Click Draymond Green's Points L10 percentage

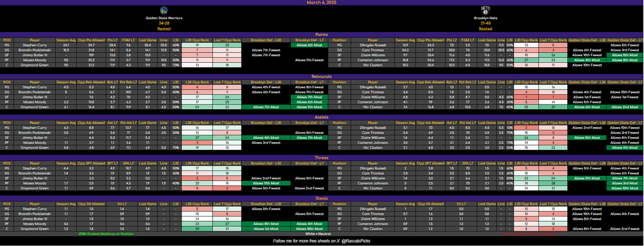174,66
